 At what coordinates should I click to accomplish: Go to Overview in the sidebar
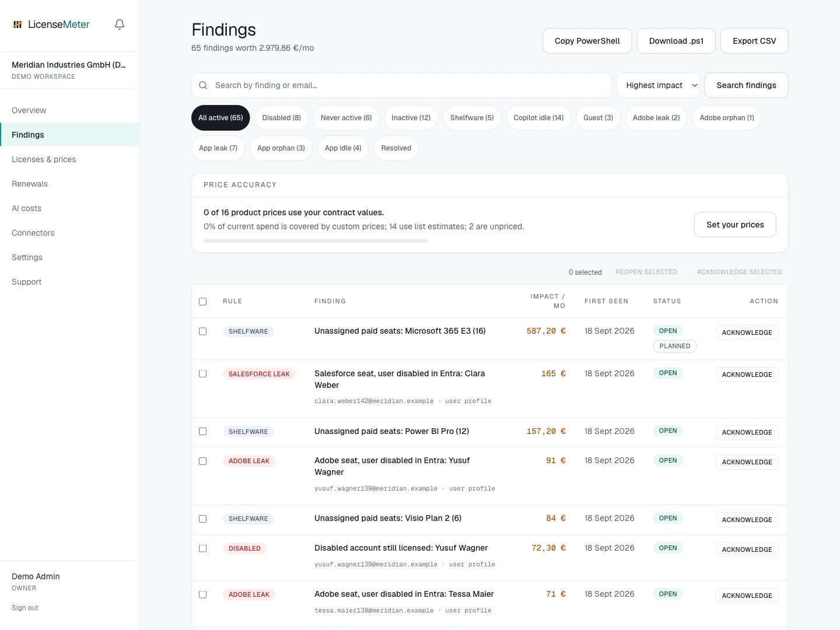70,110
